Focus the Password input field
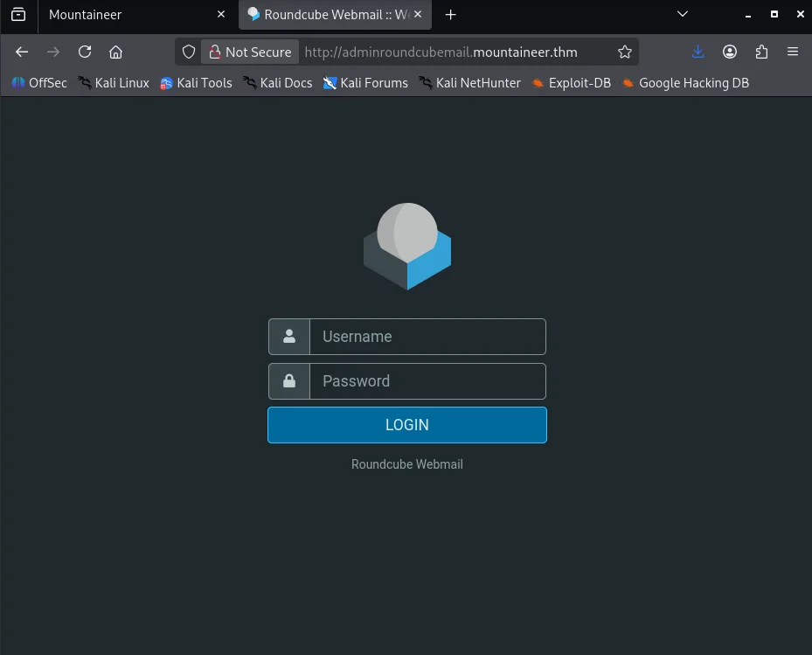This screenshot has width=812, height=655. [427, 381]
